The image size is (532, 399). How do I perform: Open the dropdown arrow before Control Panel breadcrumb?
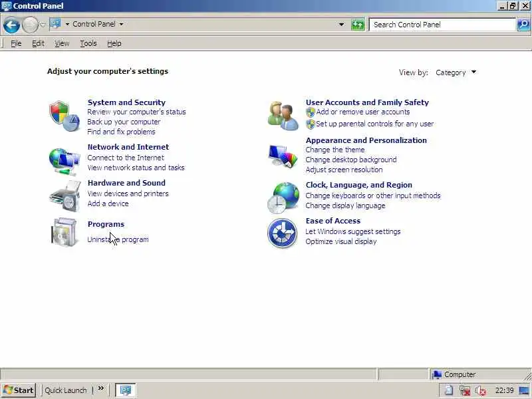point(67,24)
